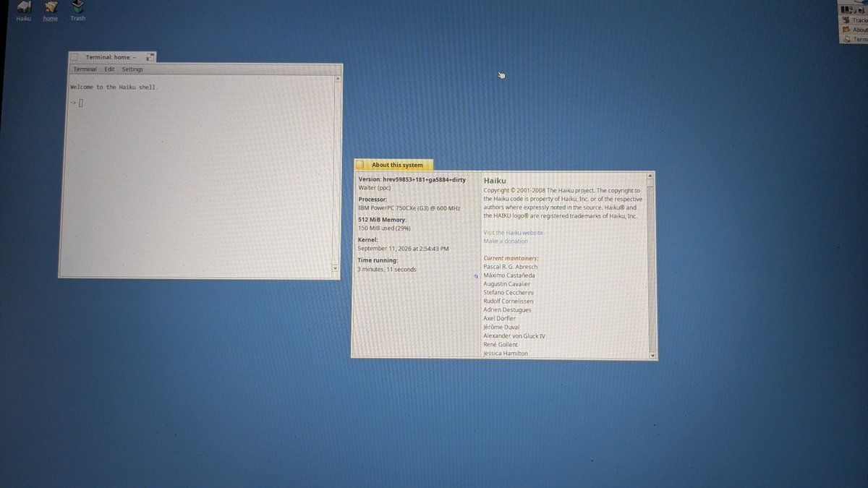Click the Terminal window zoom button

tap(150, 56)
